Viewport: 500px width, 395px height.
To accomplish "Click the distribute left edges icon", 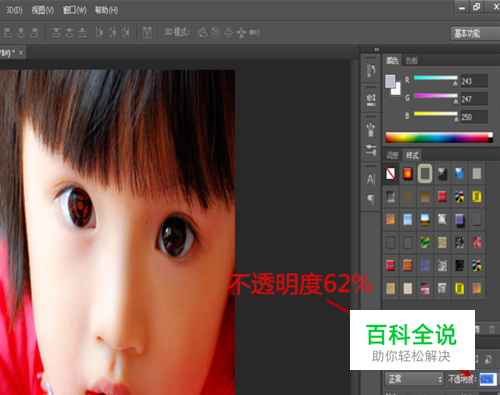I will (99, 32).
